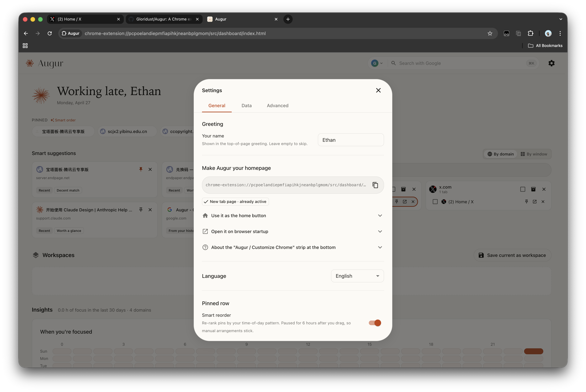Pin the Claude Design suggestion card
The width and height of the screenshot is (586, 392).
141,210
